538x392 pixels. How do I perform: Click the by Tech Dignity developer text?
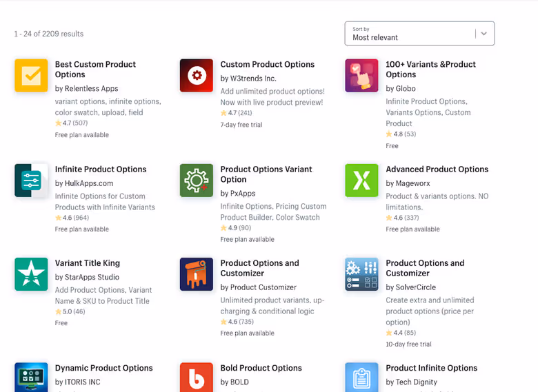pos(411,382)
